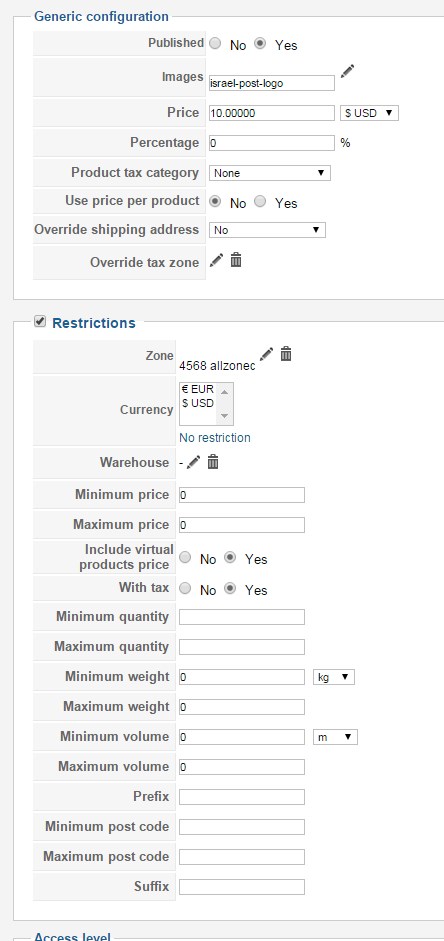The width and height of the screenshot is (444, 941).
Task: Expand the Override shipping address dropdown
Action: [267, 230]
